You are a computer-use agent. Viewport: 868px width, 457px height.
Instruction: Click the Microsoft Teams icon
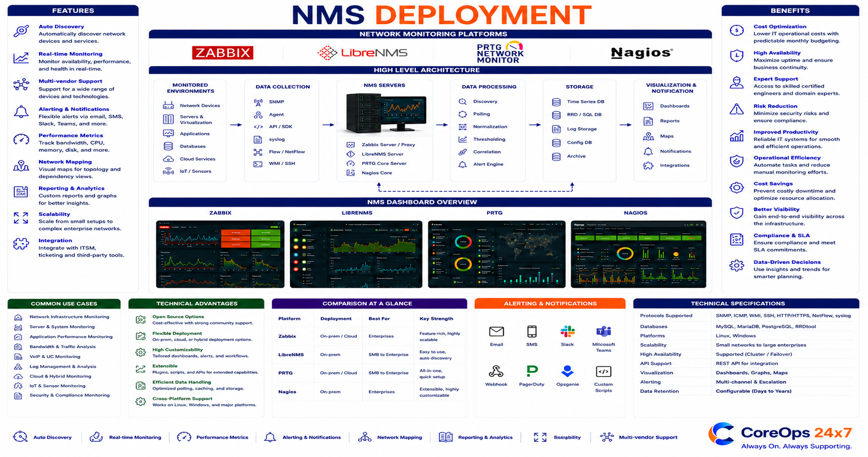coord(603,331)
